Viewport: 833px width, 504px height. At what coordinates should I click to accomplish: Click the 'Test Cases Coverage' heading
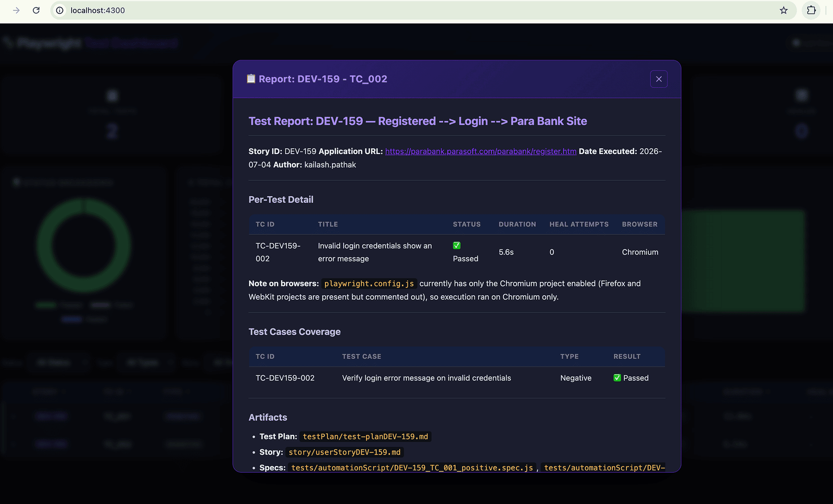pos(295,332)
